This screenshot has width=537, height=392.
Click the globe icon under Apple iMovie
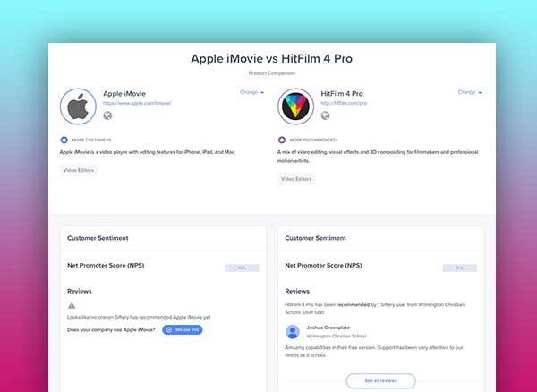point(107,115)
